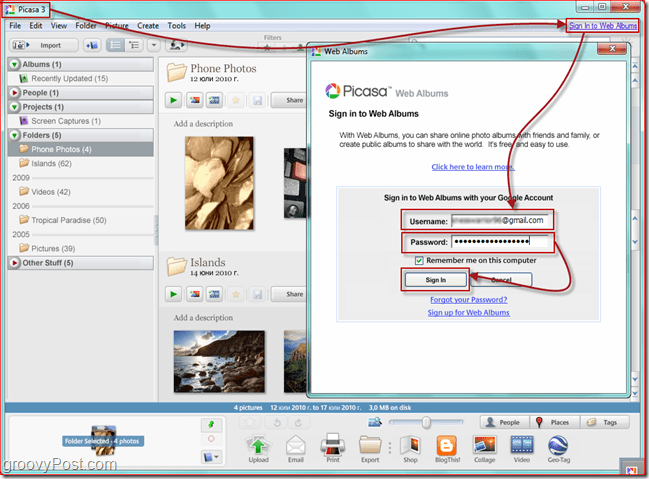Click the Email icon
The height and width of the screenshot is (479, 649).
pyautogui.click(x=296, y=449)
